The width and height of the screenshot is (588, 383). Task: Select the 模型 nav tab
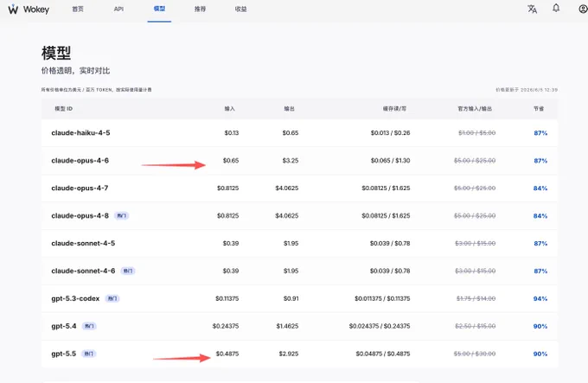[159, 9]
